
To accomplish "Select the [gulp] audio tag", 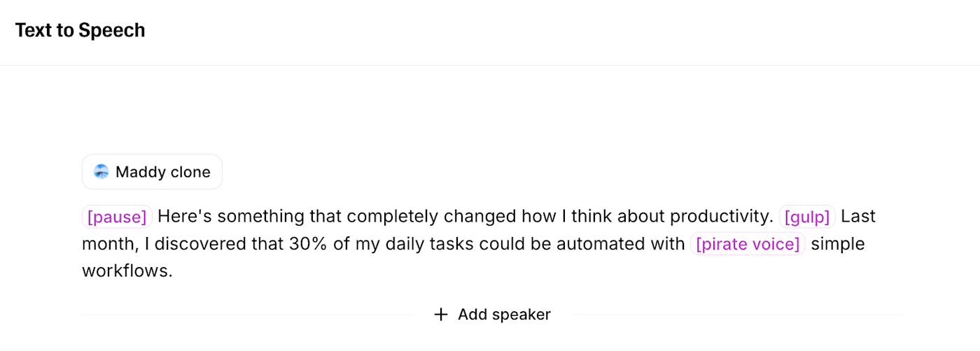I will 807,217.
